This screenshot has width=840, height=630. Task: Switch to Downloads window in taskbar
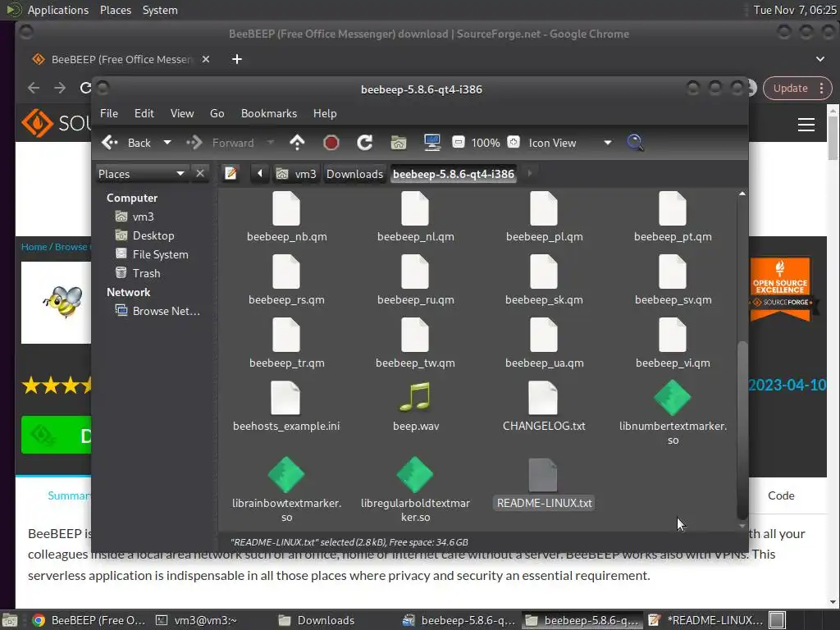point(316,620)
